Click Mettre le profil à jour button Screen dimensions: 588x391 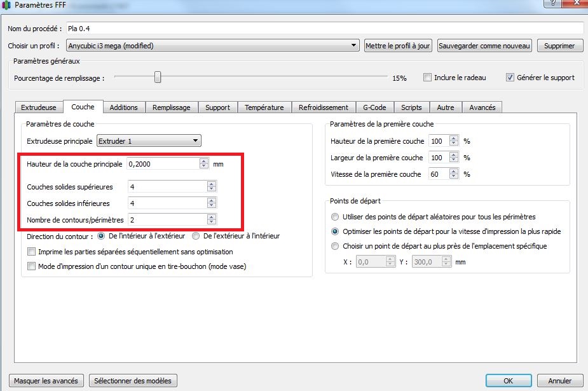pyautogui.click(x=398, y=46)
